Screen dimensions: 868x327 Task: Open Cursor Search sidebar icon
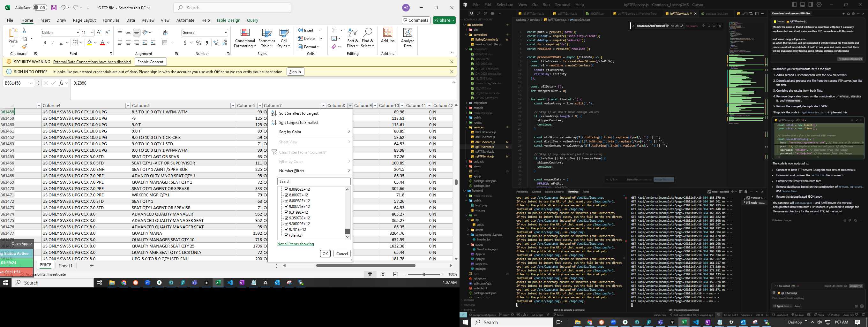(478, 13)
